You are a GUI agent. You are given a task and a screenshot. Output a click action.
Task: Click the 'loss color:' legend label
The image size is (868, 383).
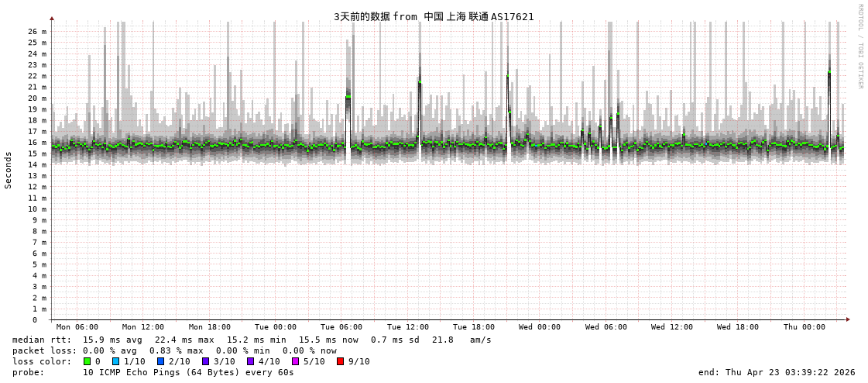click(x=42, y=362)
